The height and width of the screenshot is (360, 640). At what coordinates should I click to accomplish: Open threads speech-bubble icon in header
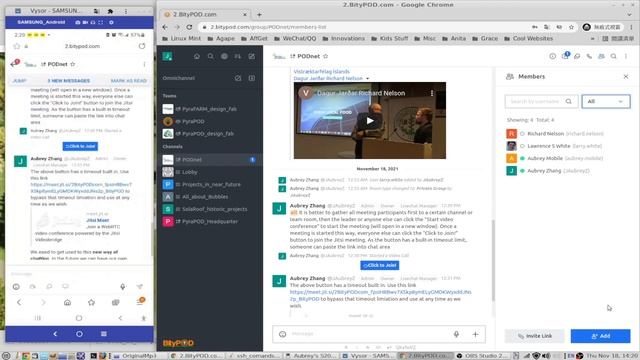577,56
